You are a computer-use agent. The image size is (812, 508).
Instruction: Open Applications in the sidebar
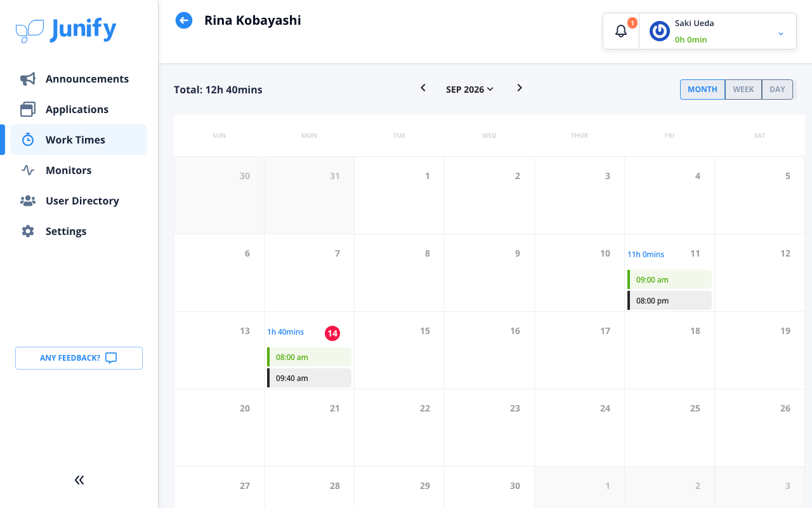[79, 109]
